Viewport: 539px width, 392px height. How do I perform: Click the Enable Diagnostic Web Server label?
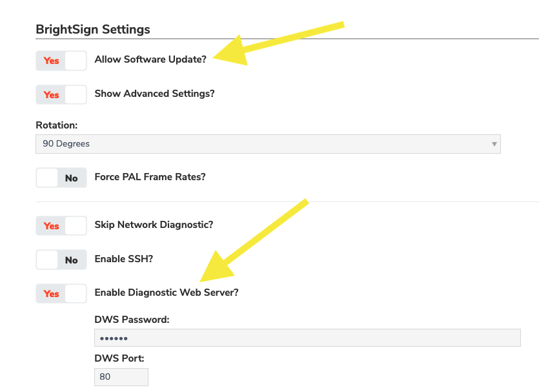[x=167, y=293]
